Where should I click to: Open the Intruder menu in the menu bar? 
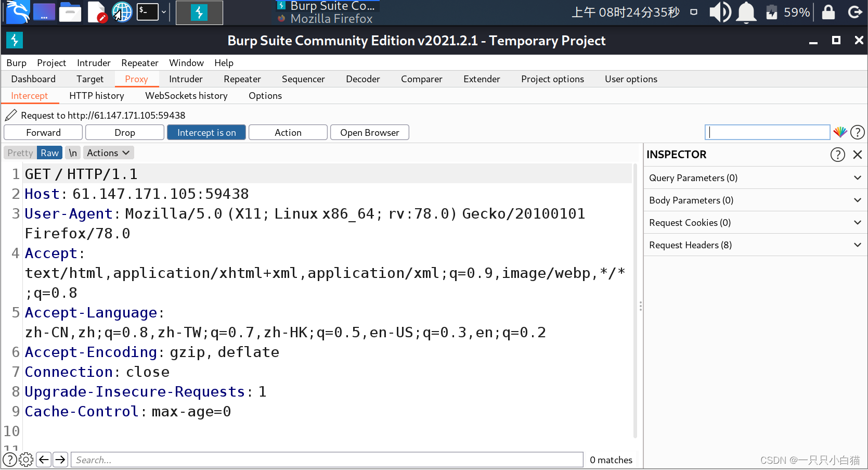point(94,63)
